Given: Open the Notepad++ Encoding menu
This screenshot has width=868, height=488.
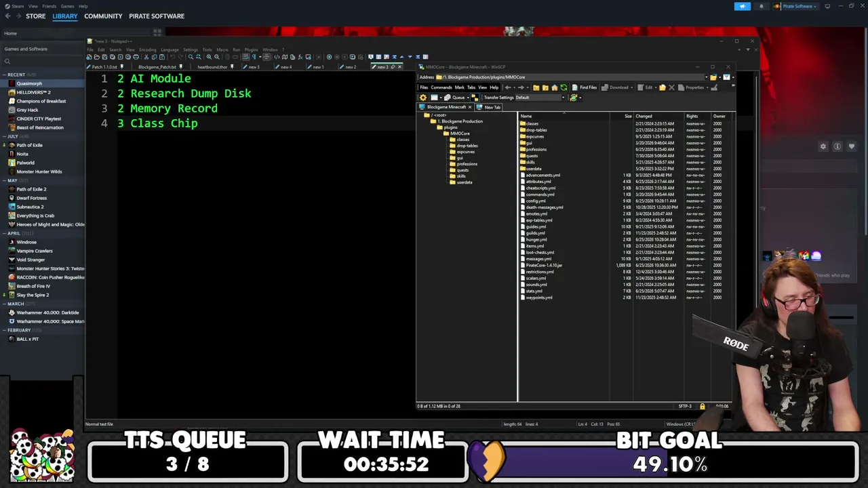Looking at the screenshot, I should pos(148,49).
